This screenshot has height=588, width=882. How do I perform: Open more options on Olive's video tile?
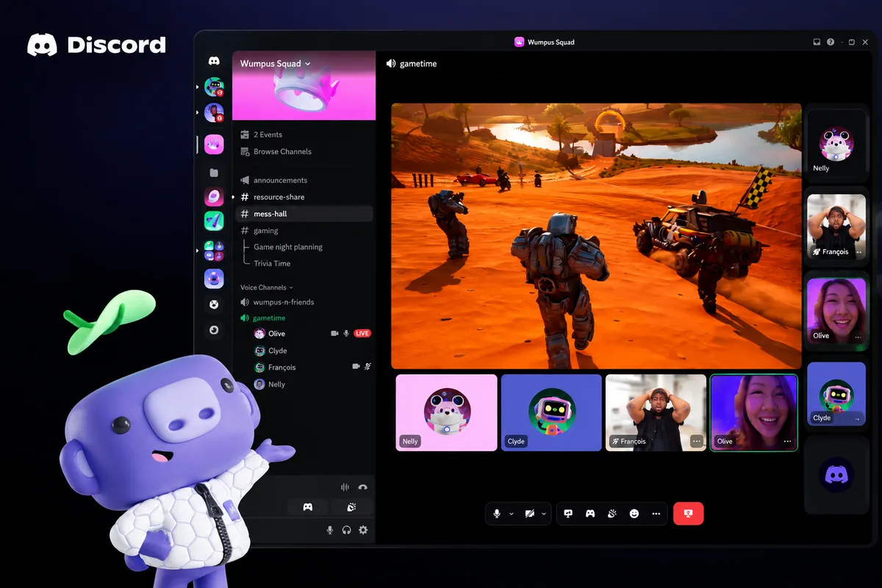[x=787, y=442]
